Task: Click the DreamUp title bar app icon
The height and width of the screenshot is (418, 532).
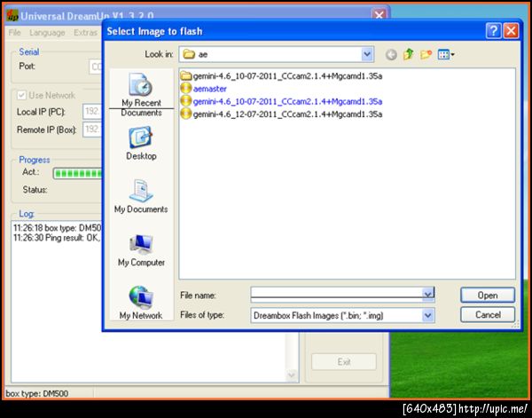Action: [12, 15]
